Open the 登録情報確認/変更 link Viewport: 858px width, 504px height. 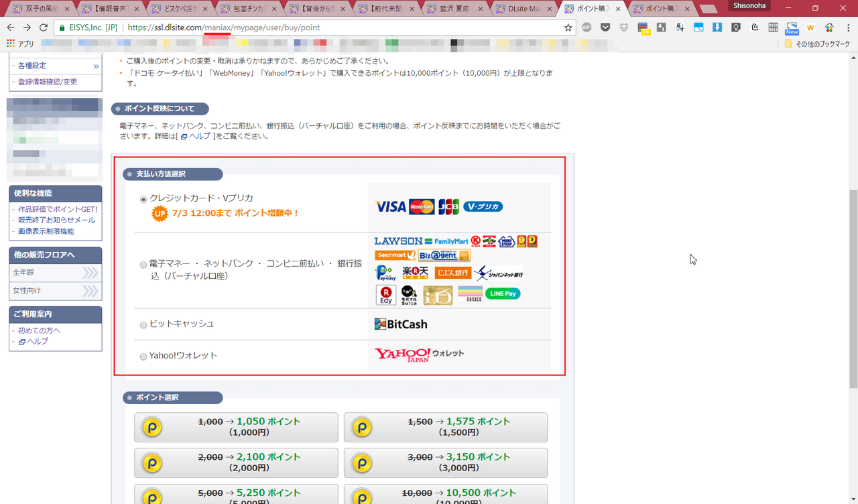coord(47,82)
